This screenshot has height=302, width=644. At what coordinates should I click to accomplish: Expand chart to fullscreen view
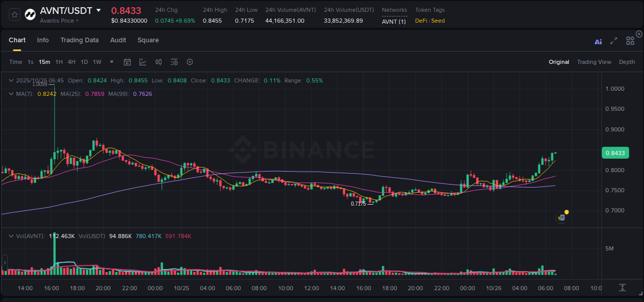pyautogui.click(x=614, y=40)
